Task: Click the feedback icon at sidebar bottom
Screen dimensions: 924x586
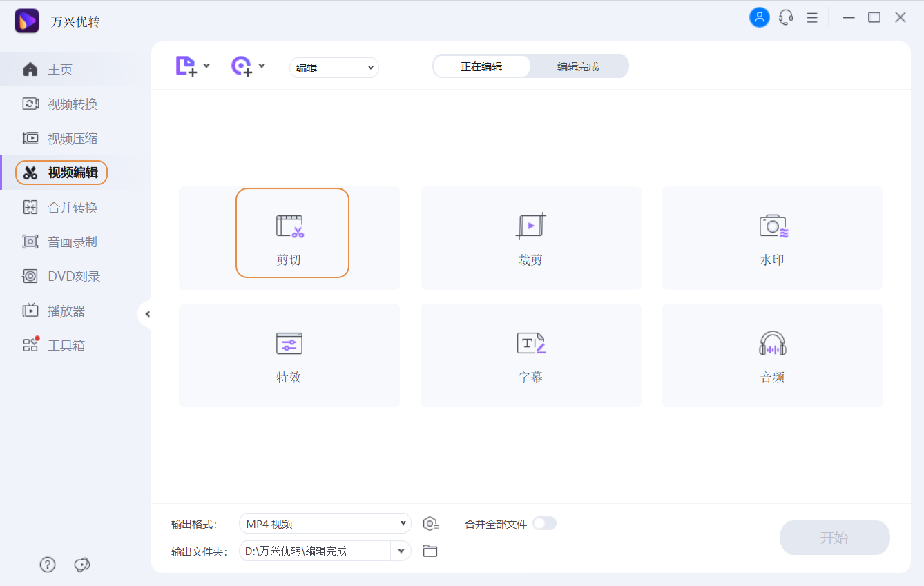Action: pos(82,565)
